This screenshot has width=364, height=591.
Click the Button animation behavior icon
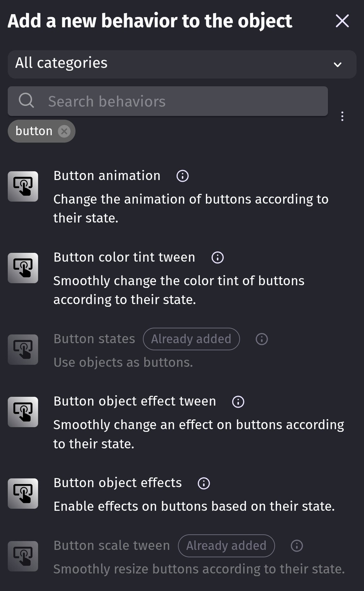click(x=23, y=186)
